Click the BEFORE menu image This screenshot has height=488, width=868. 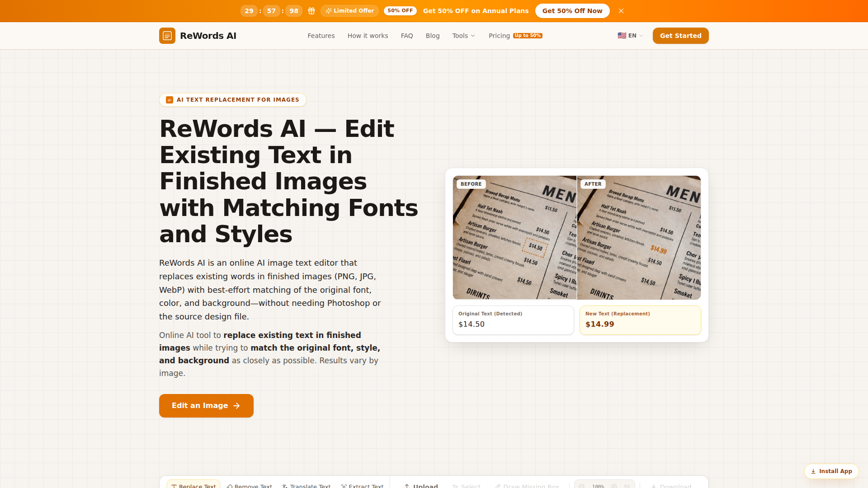tap(514, 238)
